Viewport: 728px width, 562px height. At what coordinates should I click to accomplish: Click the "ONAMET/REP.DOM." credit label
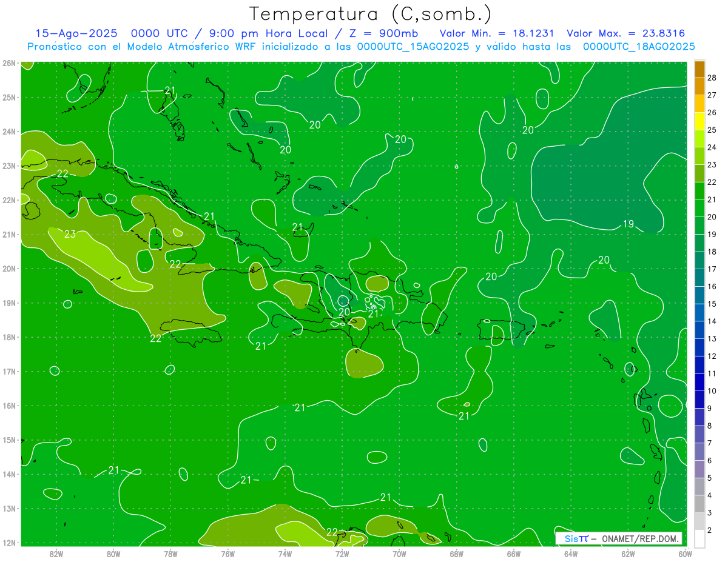pos(640,538)
